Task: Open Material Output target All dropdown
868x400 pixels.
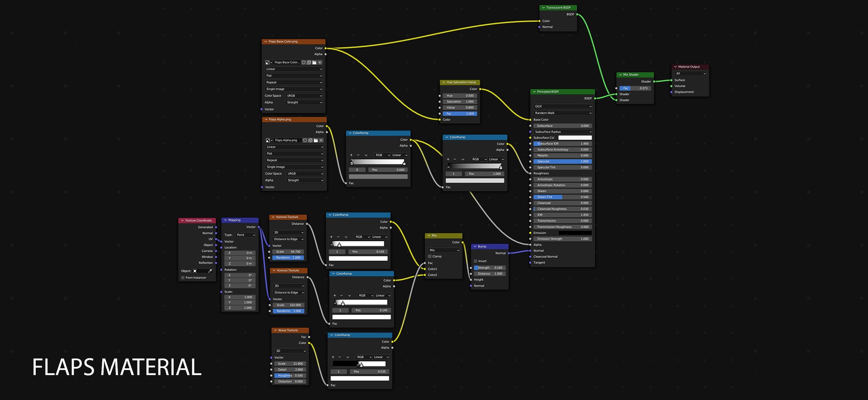Action: click(690, 73)
